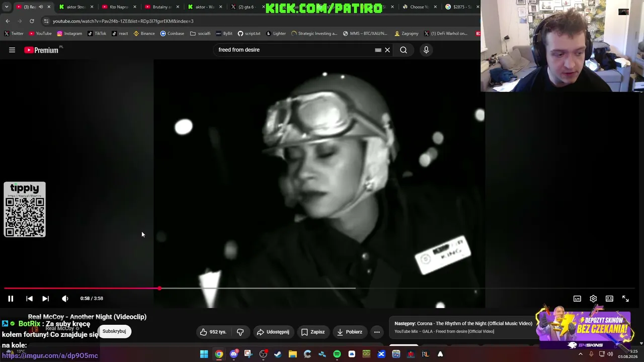Open the Coinbase bookmark
The height and width of the screenshot is (362, 644).
pyautogui.click(x=172, y=34)
